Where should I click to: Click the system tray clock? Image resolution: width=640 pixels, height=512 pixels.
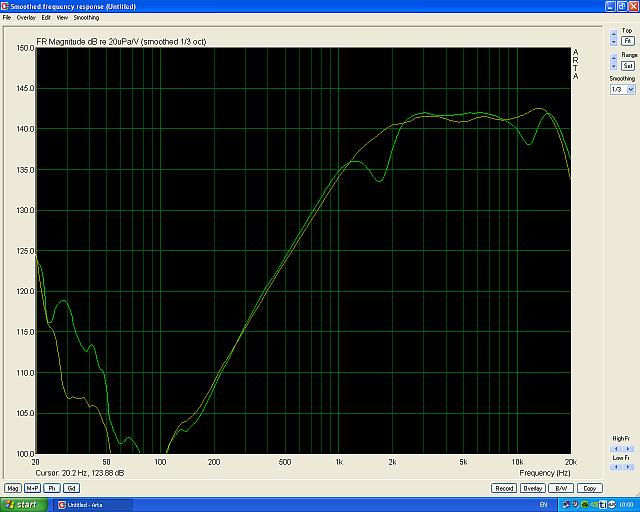coord(626,505)
